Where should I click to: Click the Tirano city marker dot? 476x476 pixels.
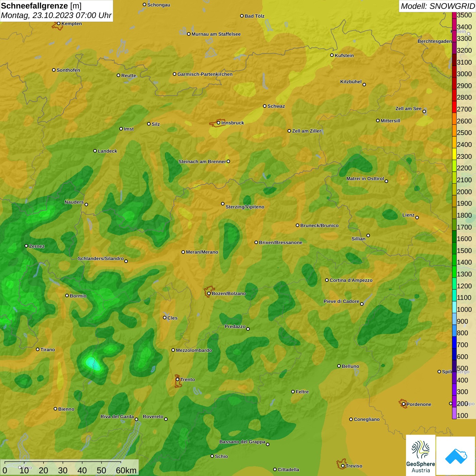38,349
